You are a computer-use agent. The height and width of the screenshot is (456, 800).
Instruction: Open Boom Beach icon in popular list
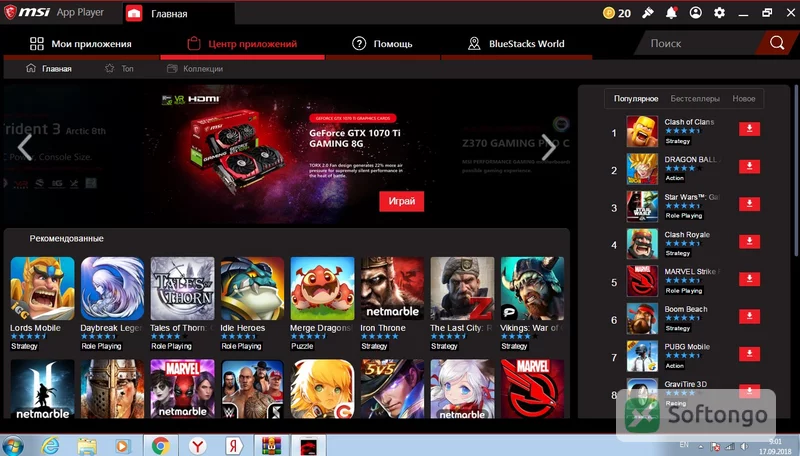(x=642, y=319)
